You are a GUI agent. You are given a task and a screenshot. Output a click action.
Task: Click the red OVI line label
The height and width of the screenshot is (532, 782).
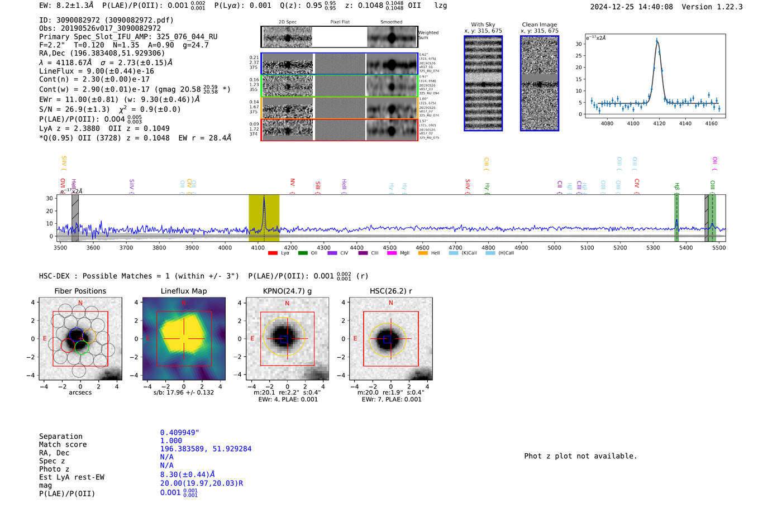tap(63, 185)
